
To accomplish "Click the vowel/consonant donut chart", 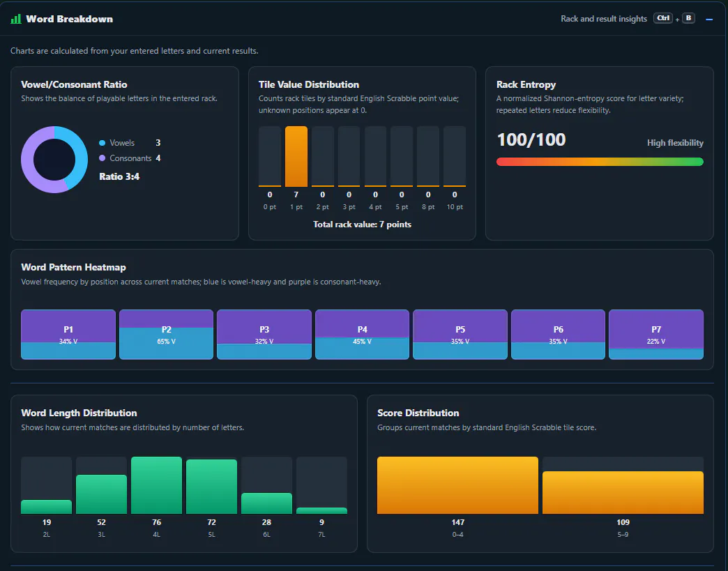I will [x=54, y=160].
